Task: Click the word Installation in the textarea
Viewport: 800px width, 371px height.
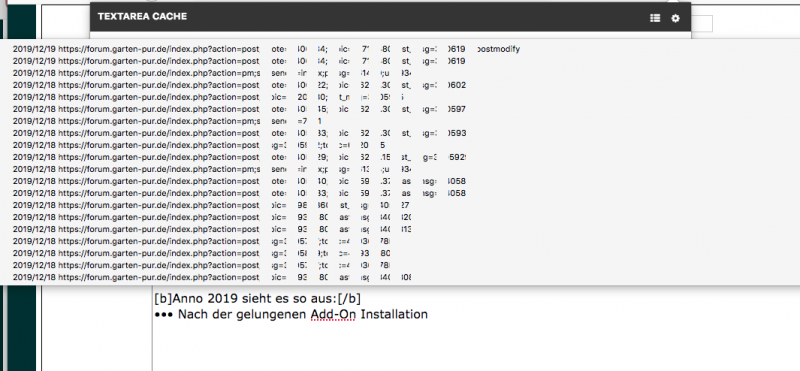Action: pos(394,314)
